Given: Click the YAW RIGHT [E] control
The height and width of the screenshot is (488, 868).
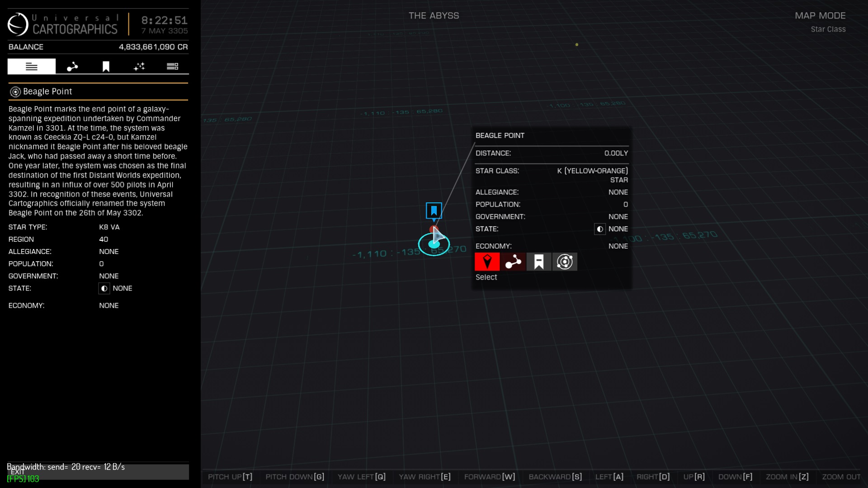Looking at the screenshot, I should click(425, 477).
